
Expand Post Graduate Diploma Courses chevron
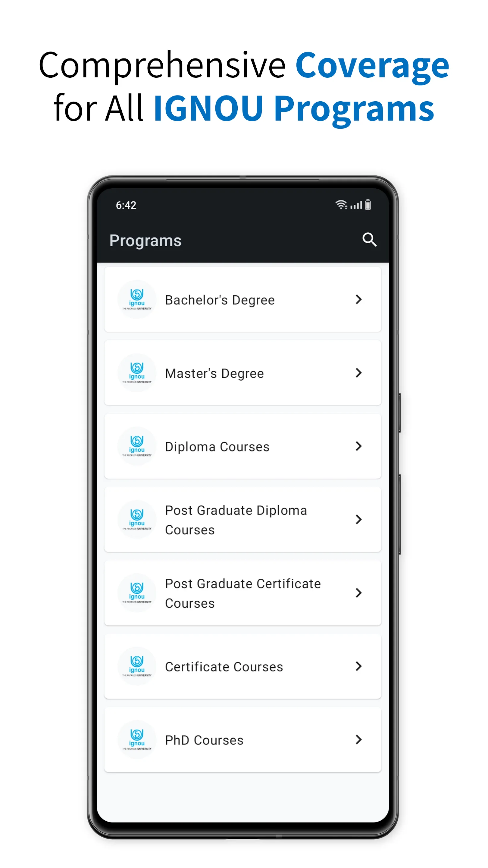359,519
